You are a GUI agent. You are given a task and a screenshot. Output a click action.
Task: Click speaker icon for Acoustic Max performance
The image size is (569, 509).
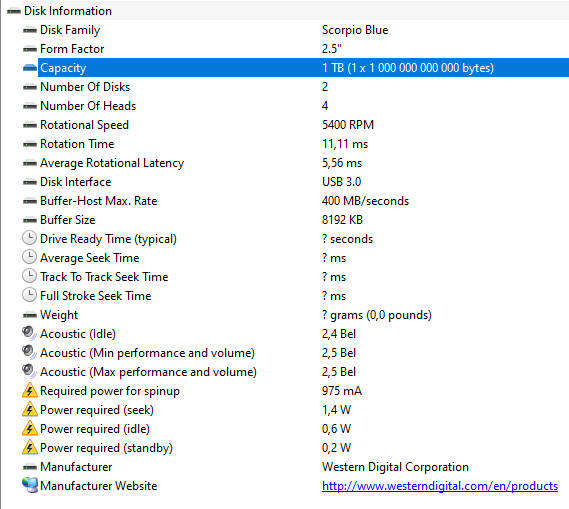coord(29,371)
